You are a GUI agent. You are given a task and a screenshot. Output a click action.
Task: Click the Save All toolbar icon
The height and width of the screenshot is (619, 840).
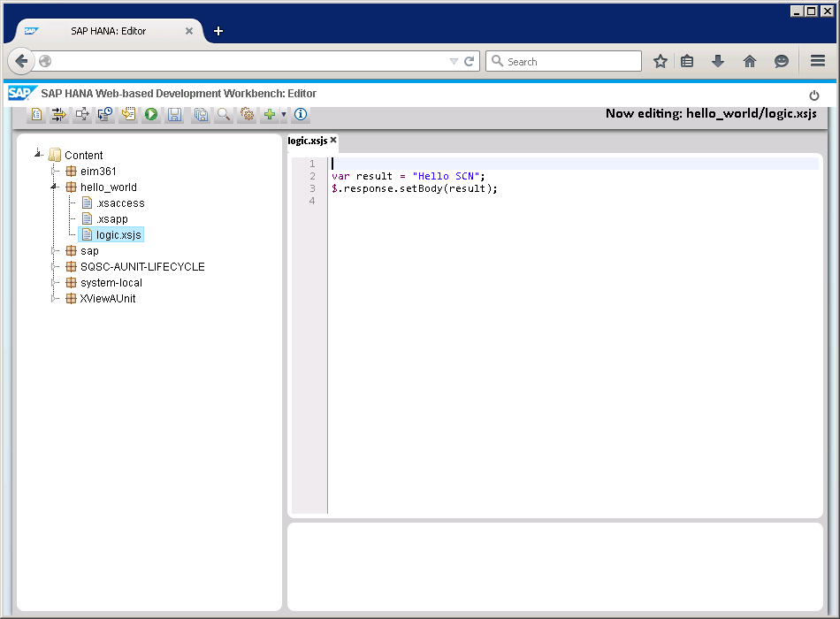click(201, 114)
